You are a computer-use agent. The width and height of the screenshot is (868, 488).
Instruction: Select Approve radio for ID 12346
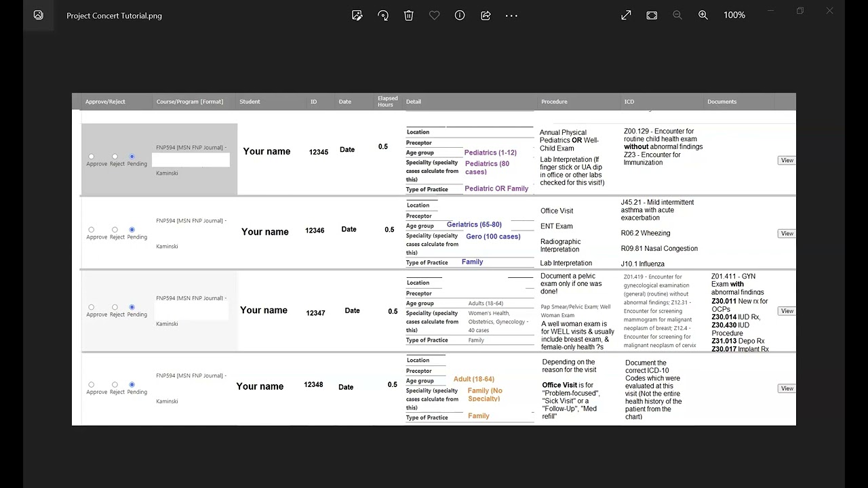coord(92,230)
